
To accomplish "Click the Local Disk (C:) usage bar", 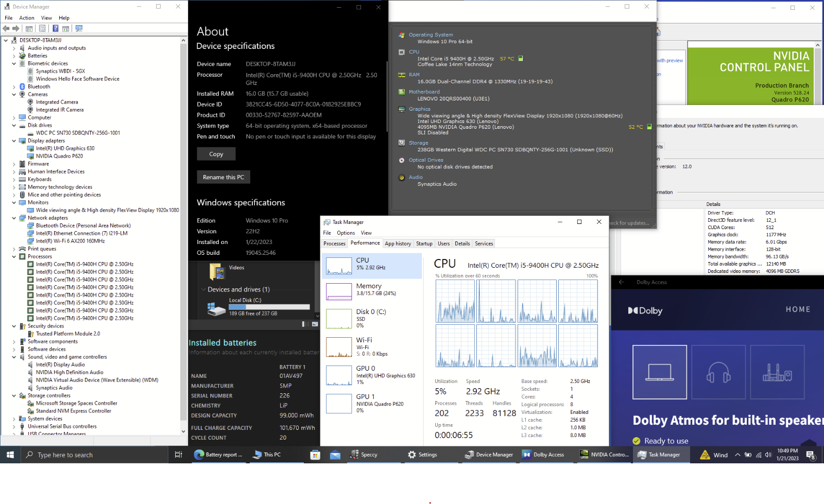I will click(x=269, y=307).
